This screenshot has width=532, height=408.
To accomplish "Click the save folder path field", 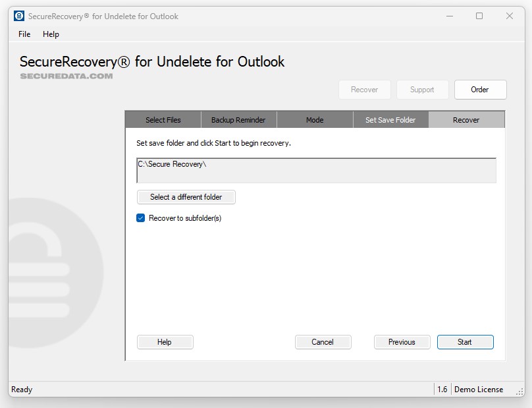I will coord(316,170).
